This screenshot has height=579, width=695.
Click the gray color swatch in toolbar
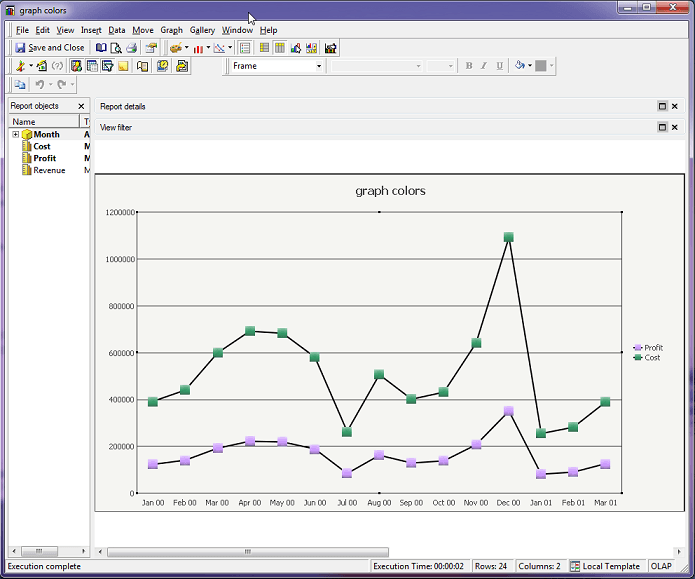(x=540, y=66)
